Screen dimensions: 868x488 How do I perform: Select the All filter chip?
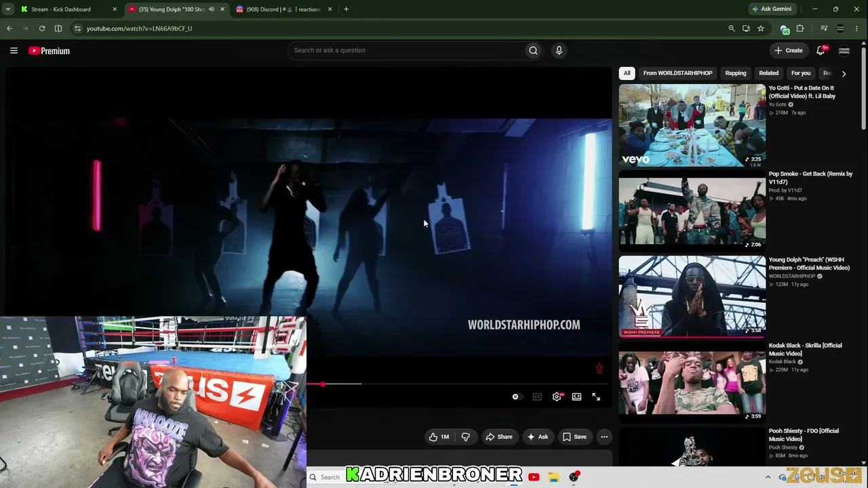coord(627,73)
